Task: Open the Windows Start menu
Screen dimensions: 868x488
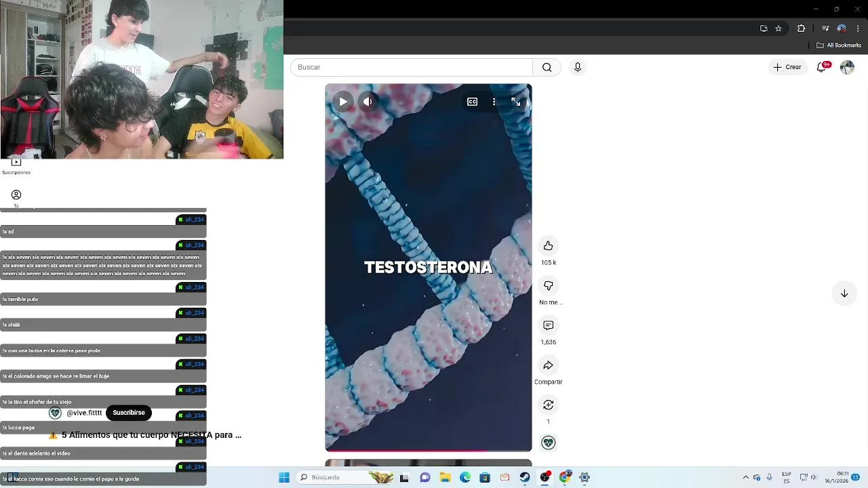Action: click(284, 477)
